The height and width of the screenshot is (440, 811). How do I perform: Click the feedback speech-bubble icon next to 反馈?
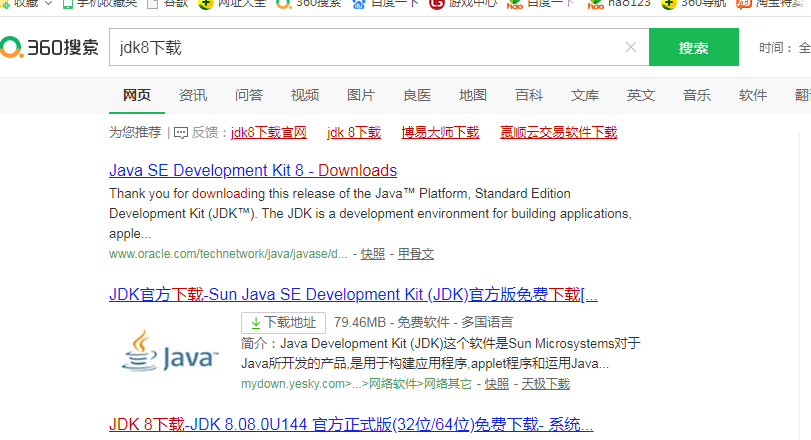click(x=181, y=133)
